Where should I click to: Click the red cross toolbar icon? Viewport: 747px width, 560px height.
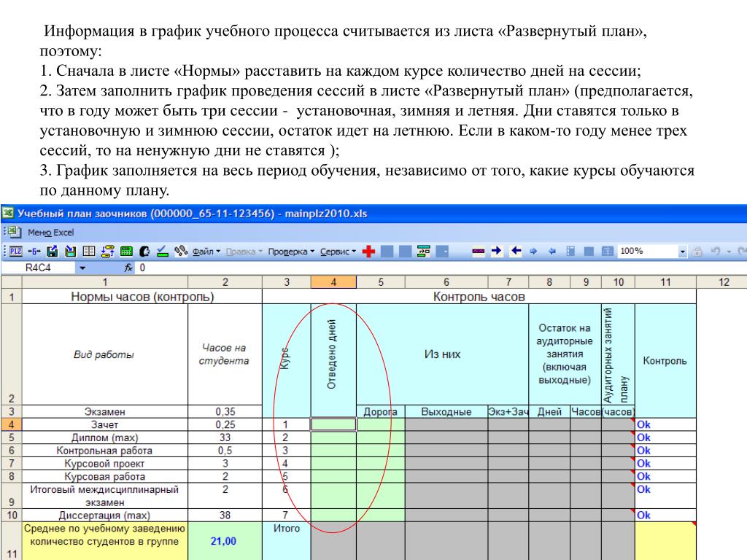368,251
